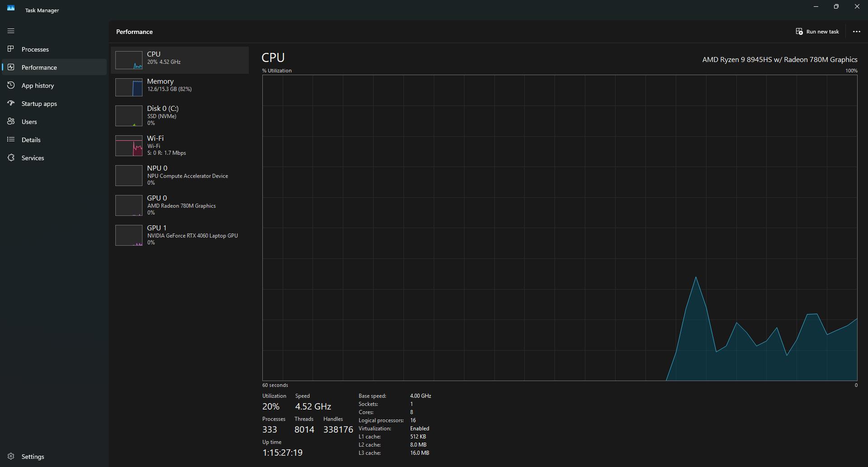Select the GPU 0 resource entry label
Viewport: 868px width, 467px height.
[x=157, y=198]
